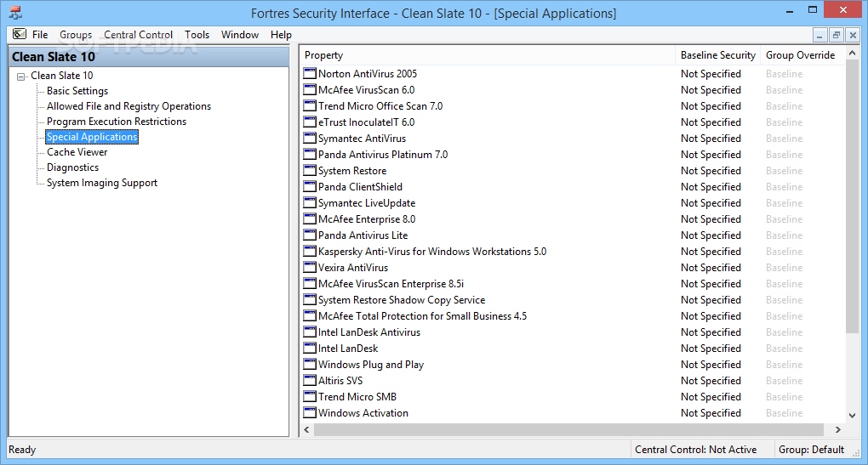Click the System Restore Shadow Copy Service icon
The height and width of the screenshot is (465, 868).
(x=310, y=300)
